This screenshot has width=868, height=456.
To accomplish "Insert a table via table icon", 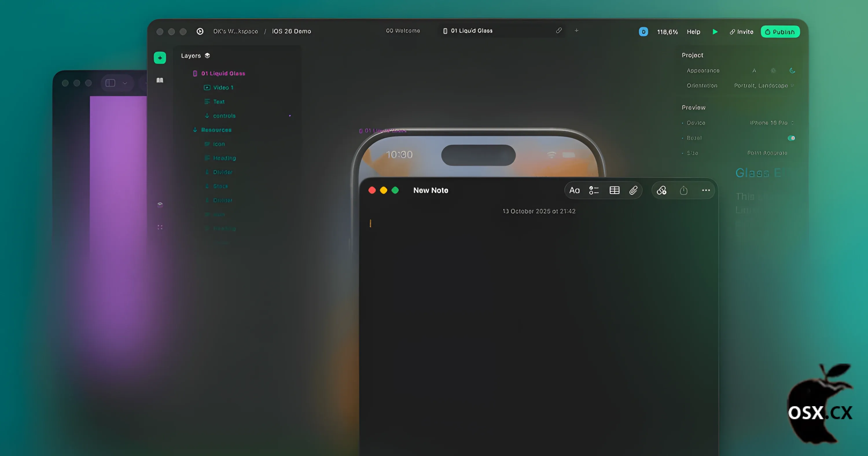I will point(614,190).
